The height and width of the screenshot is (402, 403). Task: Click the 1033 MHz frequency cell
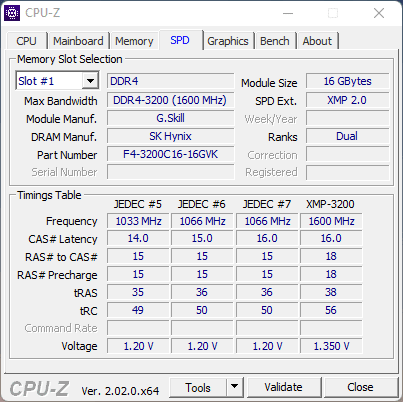pyautogui.click(x=138, y=221)
